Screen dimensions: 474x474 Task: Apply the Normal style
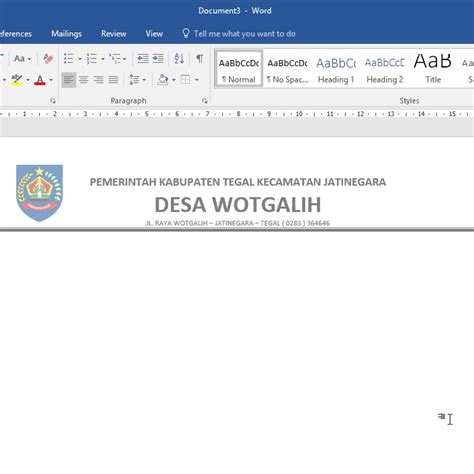pos(239,69)
